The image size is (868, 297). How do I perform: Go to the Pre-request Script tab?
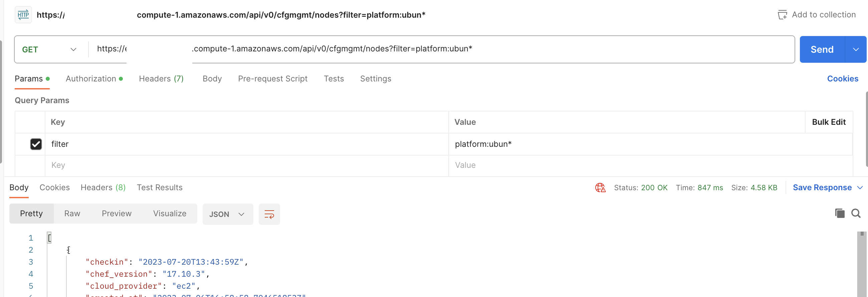pos(273,79)
